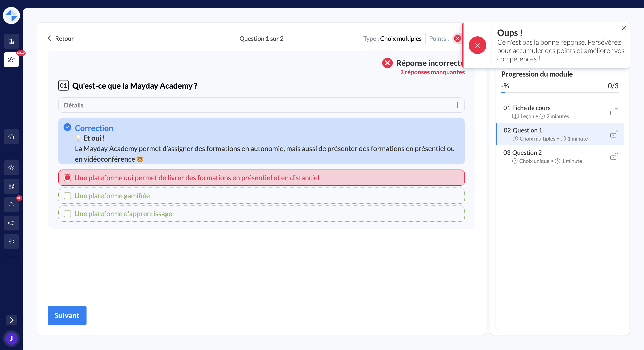The height and width of the screenshot is (350, 644).
Task: Open the library books sidebar icon
Action: click(x=11, y=41)
